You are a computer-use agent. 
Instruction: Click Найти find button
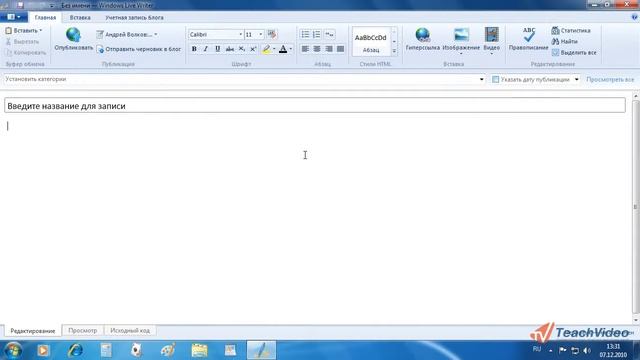[x=564, y=42]
